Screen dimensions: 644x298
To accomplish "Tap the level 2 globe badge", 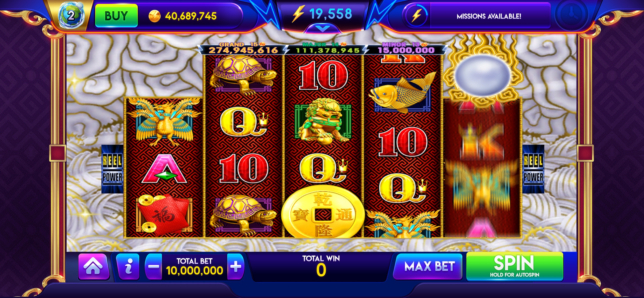I will click(x=71, y=16).
